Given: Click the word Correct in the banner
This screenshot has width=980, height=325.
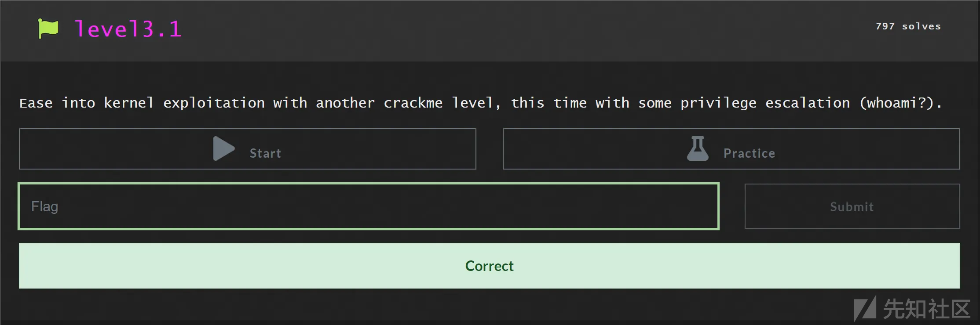Looking at the screenshot, I should point(489,266).
